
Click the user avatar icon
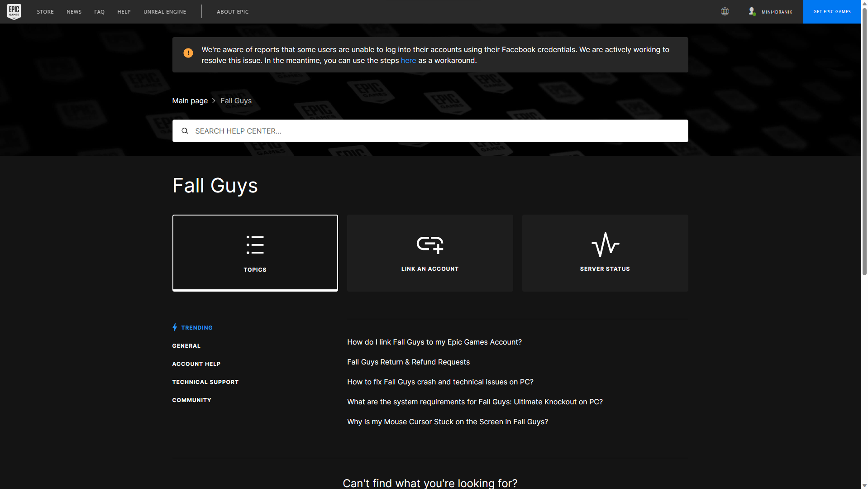tap(752, 11)
